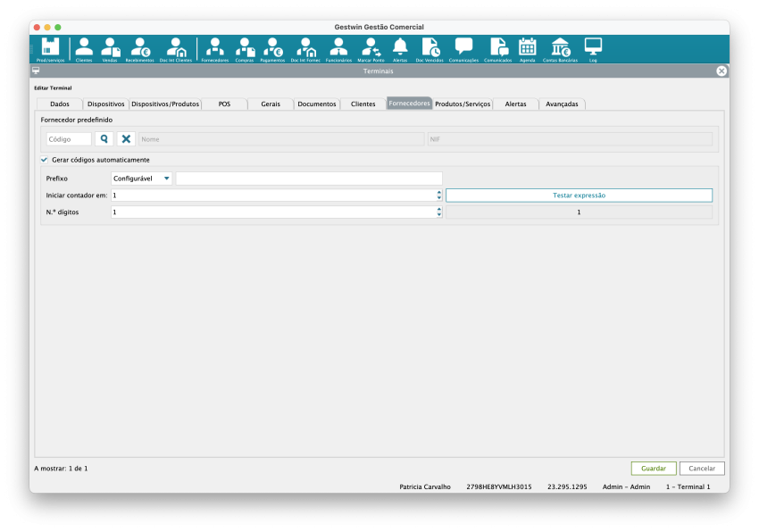
Task: Click the supplier search magnifier icon
Action: 104,139
